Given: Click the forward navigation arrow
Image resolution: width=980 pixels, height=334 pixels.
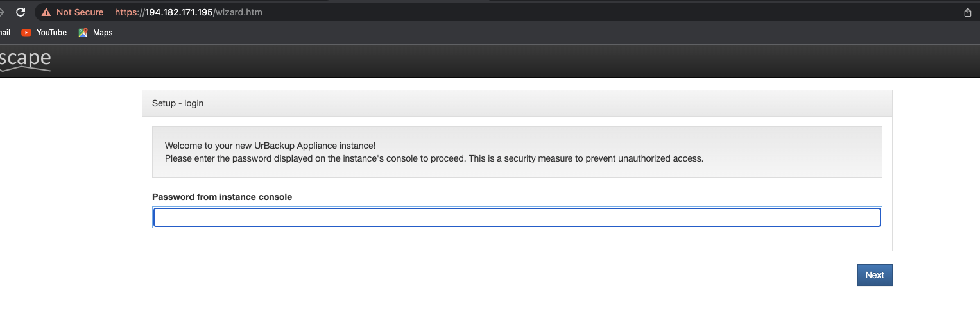Looking at the screenshot, I should pyautogui.click(x=3, y=12).
